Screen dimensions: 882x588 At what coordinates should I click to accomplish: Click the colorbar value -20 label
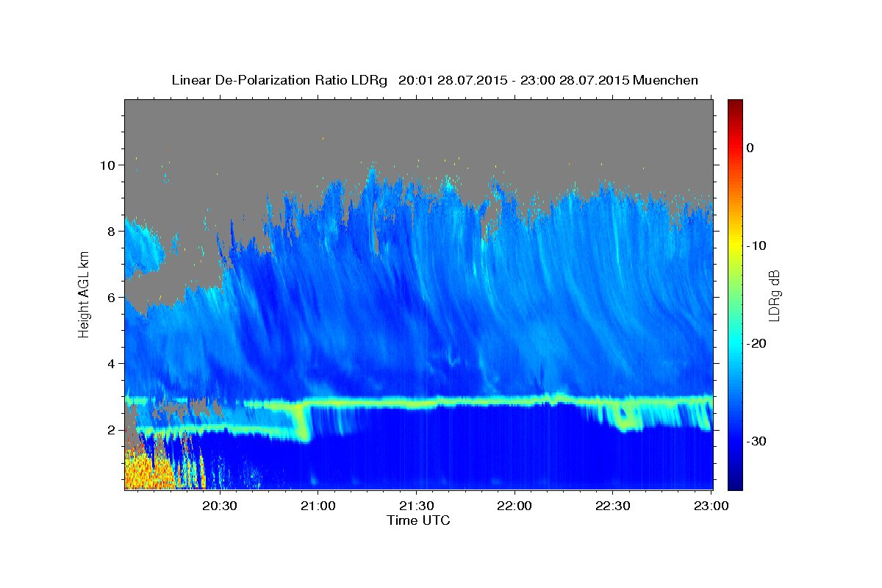coord(756,343)
